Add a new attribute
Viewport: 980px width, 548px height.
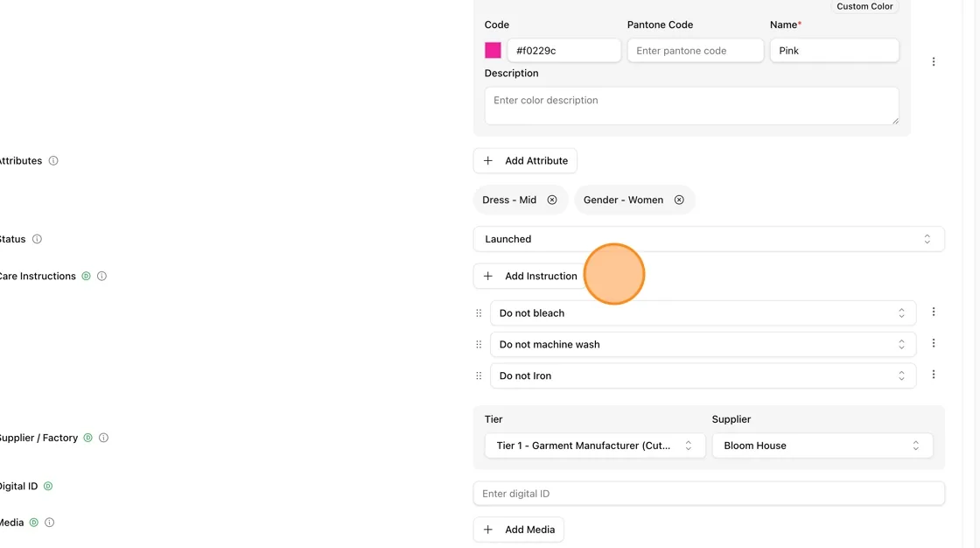click(525, 161)
